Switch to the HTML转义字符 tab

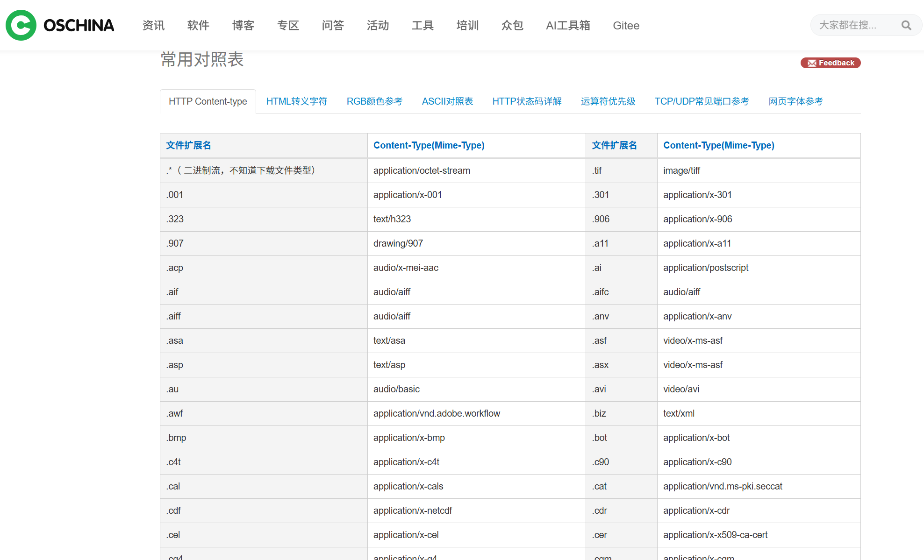click(296, 101)
